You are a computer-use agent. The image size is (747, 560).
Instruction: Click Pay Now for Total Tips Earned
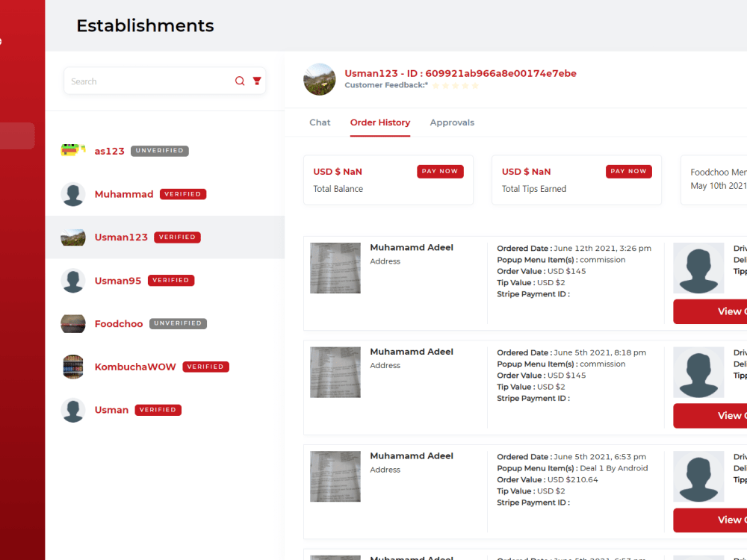[x=629, y=172]
